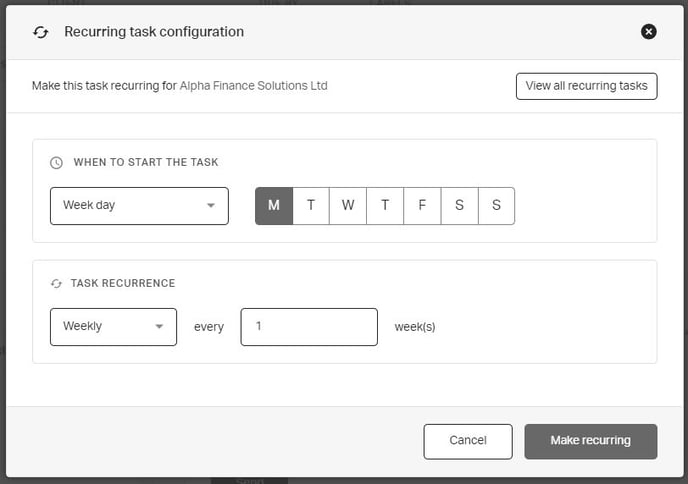Close the Recurring task configuration dialog

click(648, 32)
